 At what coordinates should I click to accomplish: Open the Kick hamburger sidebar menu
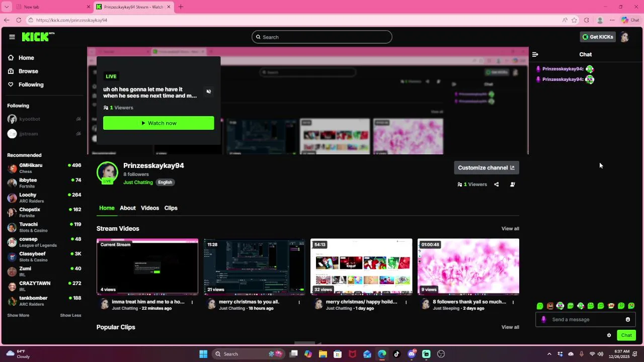pos(12,37)
